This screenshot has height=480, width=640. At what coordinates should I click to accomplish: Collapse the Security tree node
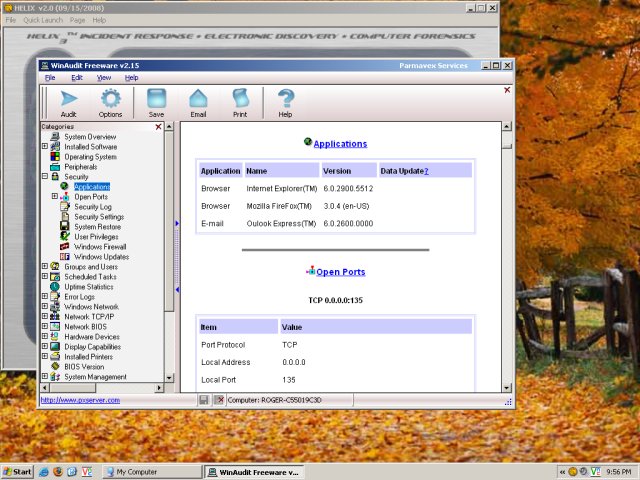(x=44, y=177)
